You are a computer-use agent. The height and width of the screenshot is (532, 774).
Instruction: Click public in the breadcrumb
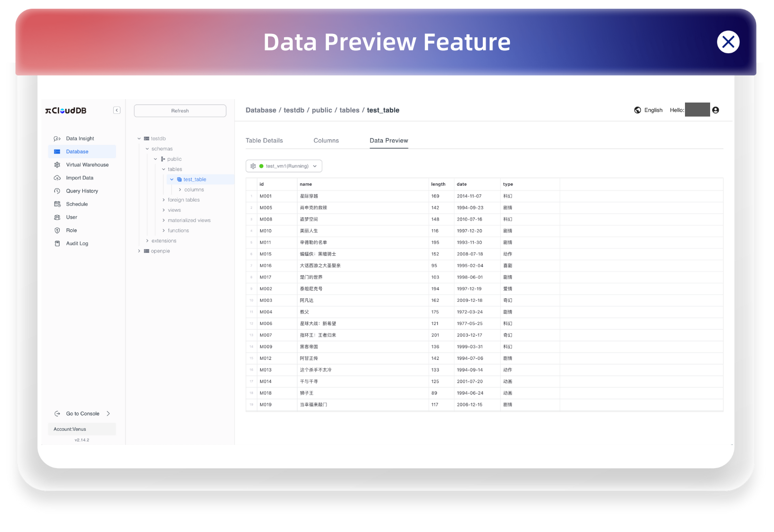(x=322, y=110)
